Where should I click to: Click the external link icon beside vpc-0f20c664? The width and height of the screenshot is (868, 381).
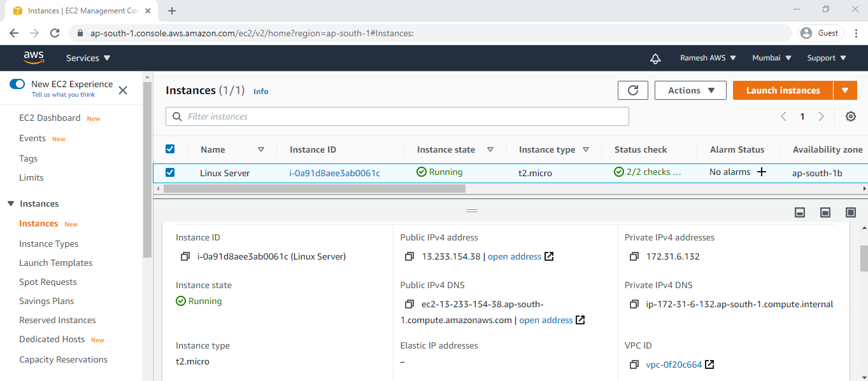709,364
